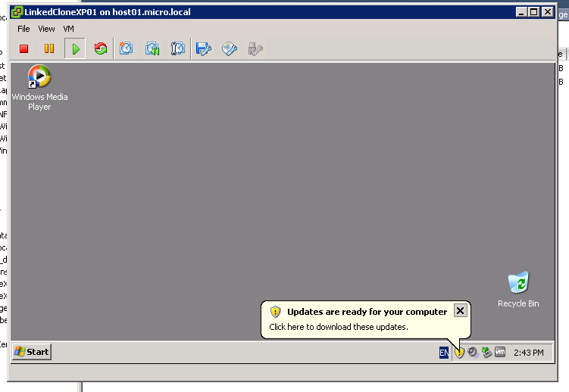The height and width of the screenshot is (392, 569).
Task: Open the Snapshot Manager icon
Action: tap(178, 48)
